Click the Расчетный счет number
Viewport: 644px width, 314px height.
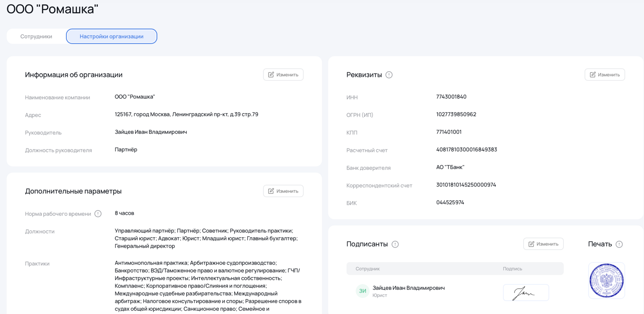467,150
